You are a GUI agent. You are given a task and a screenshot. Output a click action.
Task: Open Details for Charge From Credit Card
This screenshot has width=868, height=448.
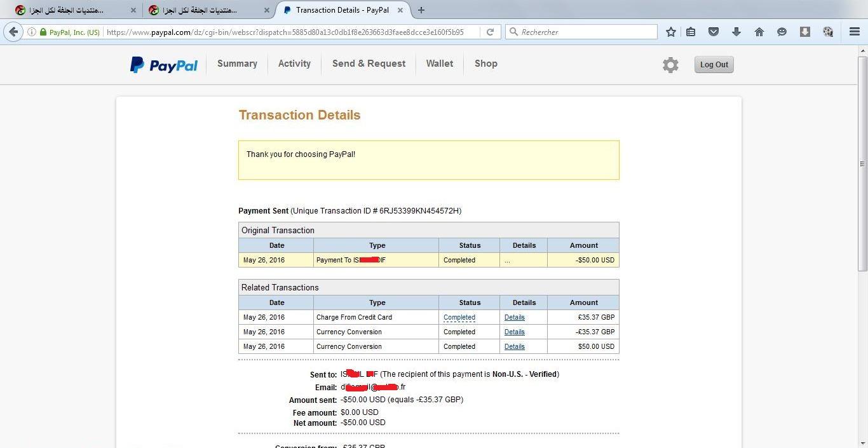coord(515,317)
